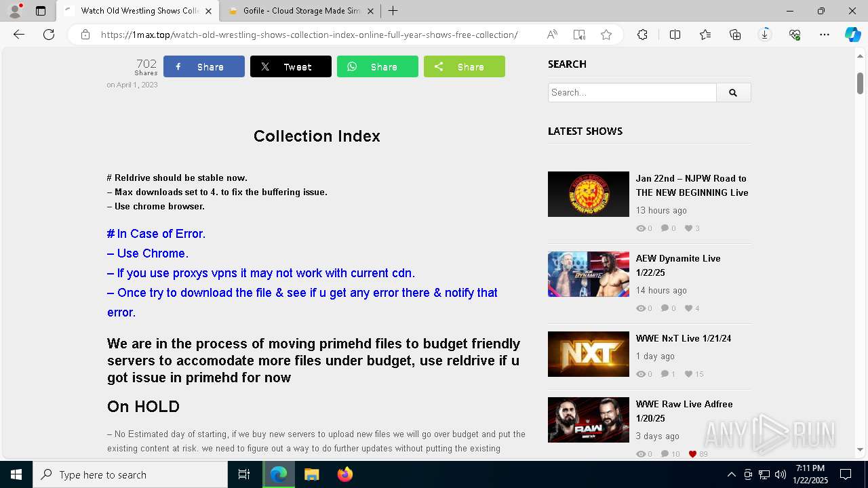868x488 pixels.
Task: Open Browser essentials icon
Action: [795, 35]
